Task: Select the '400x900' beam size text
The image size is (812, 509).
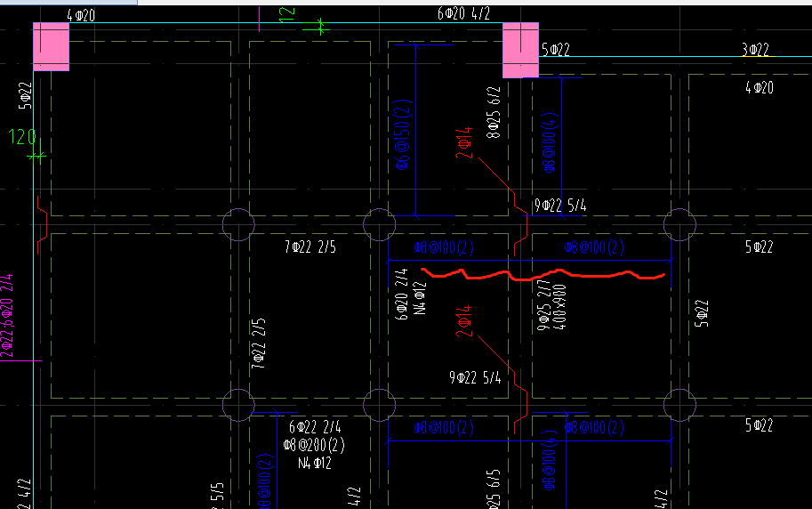Action: click(x=559, y=307)
